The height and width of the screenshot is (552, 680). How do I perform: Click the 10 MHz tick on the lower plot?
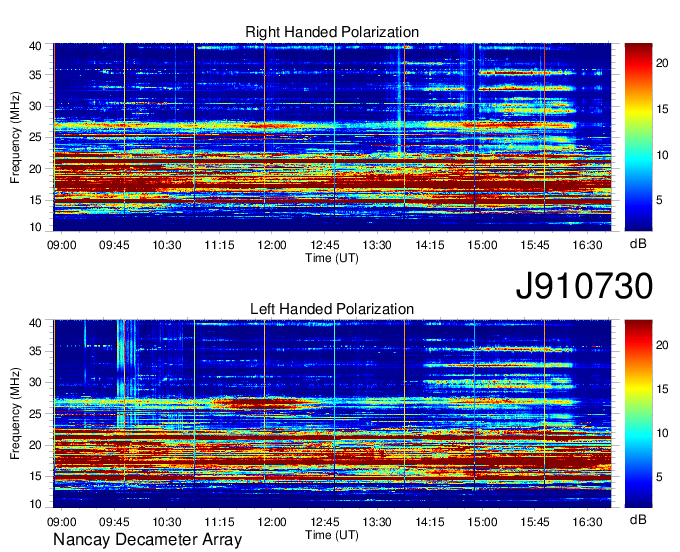35,504
